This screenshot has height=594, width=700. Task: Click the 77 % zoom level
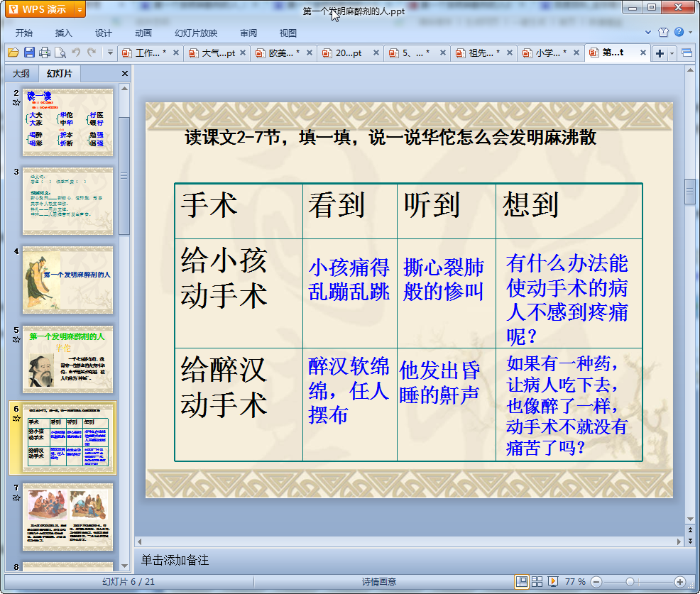pos(575,581)
